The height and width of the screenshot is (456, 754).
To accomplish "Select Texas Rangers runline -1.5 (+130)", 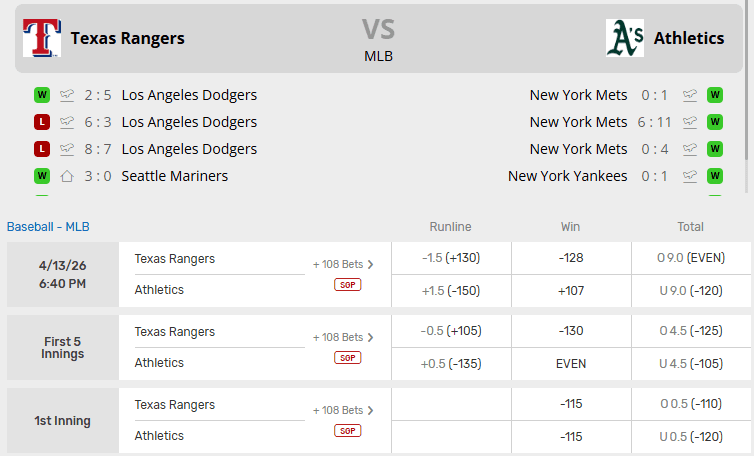I will pyautogui.click(x=451, y=258).
